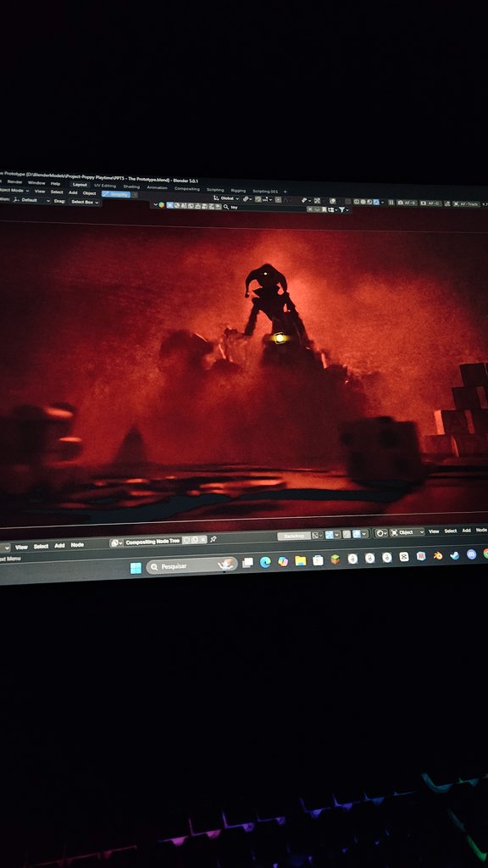Open the Select Box drag dropdown
The width and height of the screenshot is (488, 868).
85,202
